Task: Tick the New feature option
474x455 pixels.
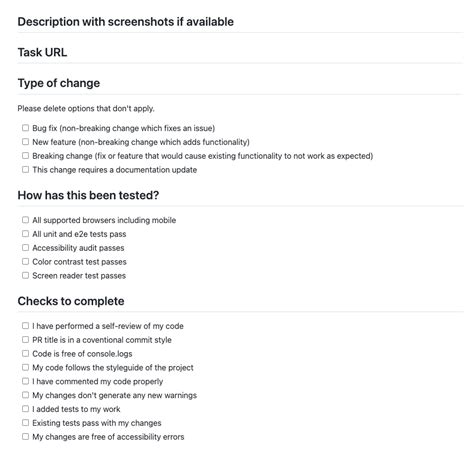Action: tap(25, 142)
